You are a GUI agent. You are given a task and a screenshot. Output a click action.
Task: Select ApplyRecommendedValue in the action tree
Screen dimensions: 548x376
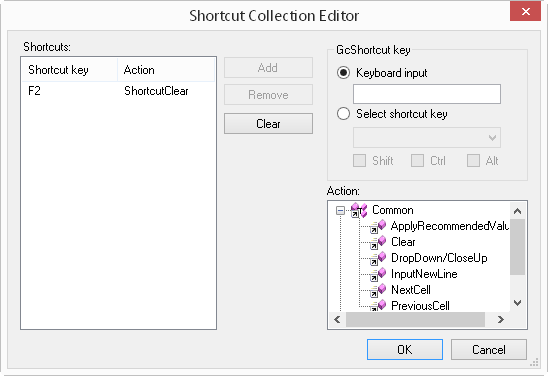tap(450, 226)
